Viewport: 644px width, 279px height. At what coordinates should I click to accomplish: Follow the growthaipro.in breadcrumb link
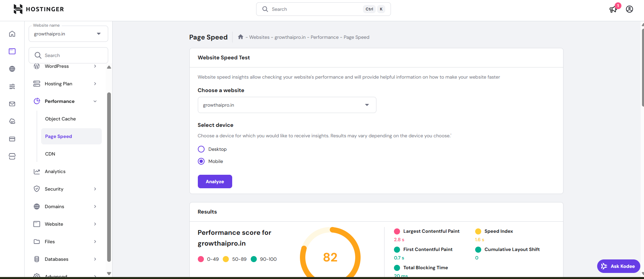290,37
